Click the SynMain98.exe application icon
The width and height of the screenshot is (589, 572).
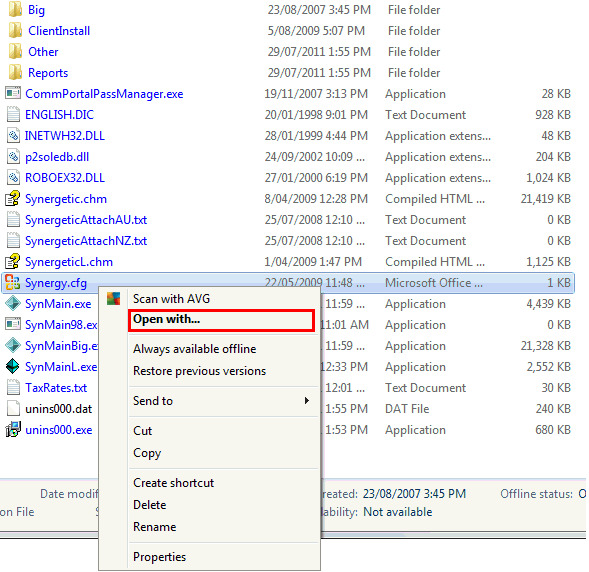pos(13,324)
